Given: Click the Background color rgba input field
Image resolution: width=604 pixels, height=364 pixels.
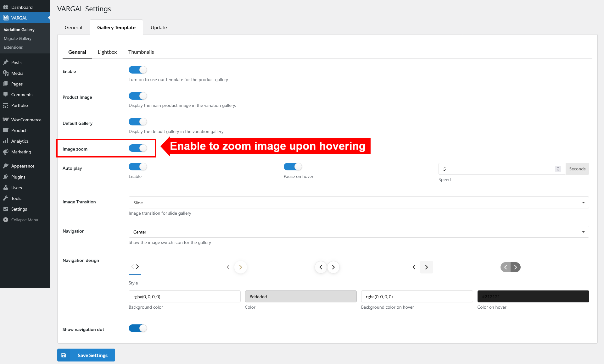Looking at the screenshot, I should point(184,296).
